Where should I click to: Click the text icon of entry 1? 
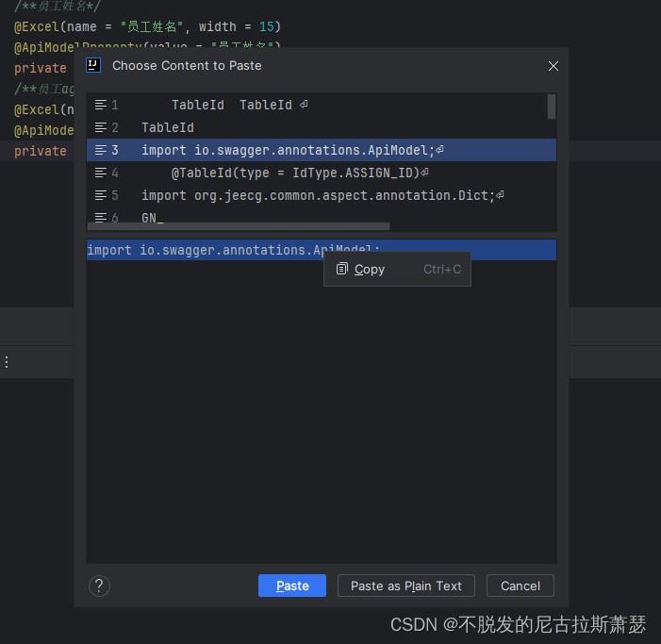(x=100, y=105)
